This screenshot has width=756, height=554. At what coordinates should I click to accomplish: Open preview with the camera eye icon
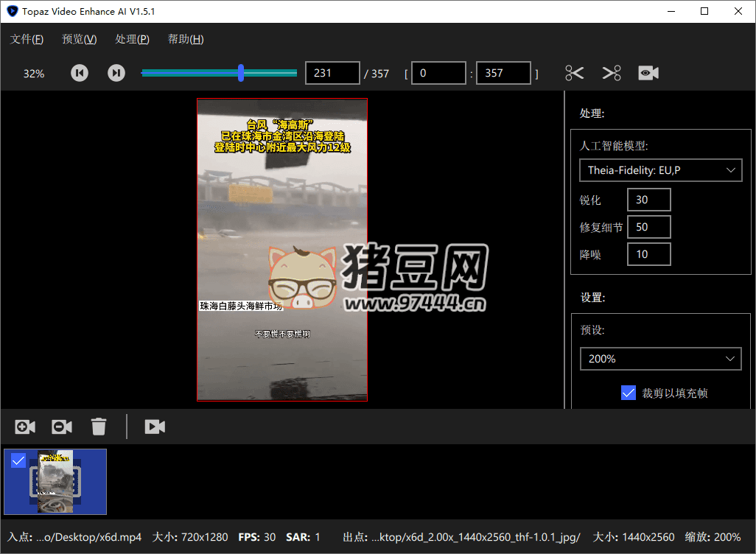click(649, 73)
